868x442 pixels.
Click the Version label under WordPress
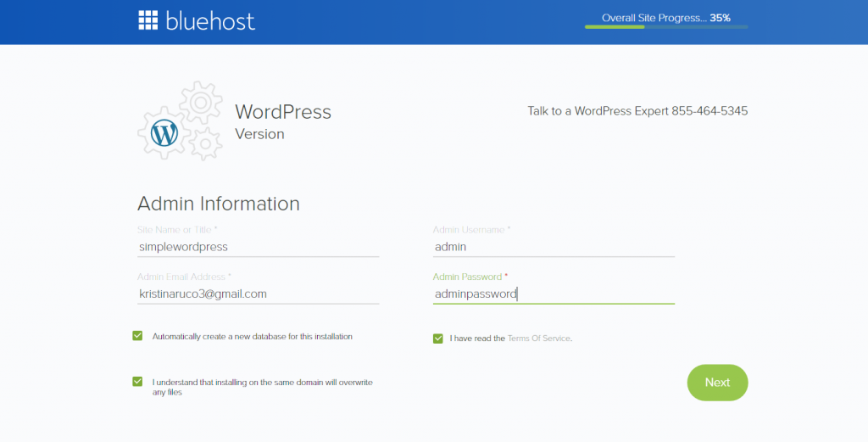pos(259,134)
